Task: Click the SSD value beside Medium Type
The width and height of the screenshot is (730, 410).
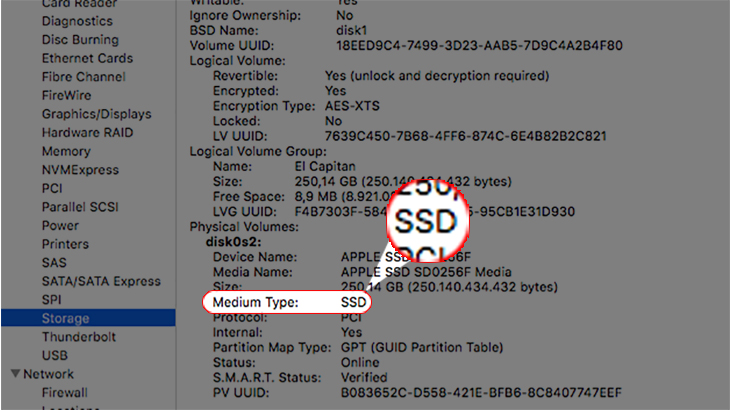Action: 353,303
